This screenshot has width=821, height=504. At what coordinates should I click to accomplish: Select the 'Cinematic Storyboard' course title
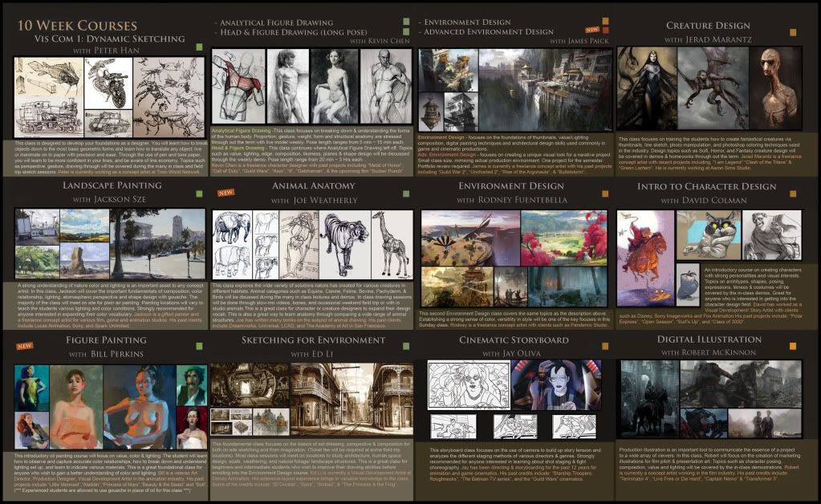click(x=514, y=340)
